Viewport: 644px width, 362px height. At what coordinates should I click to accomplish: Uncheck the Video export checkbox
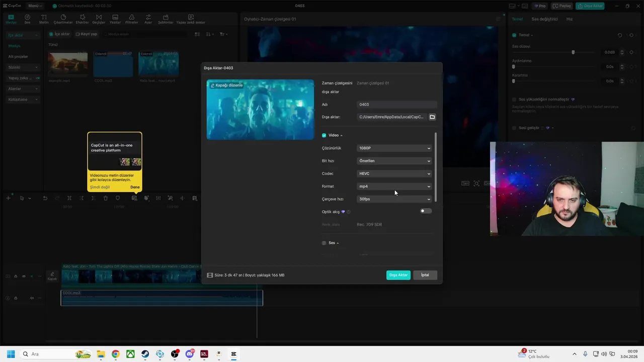(x=324, y=135)
